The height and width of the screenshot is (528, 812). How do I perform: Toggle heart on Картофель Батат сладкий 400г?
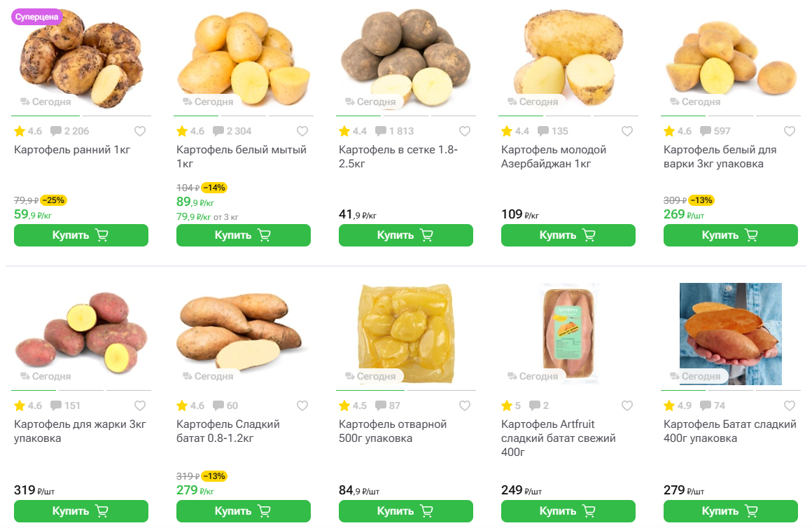click(790, 405)
